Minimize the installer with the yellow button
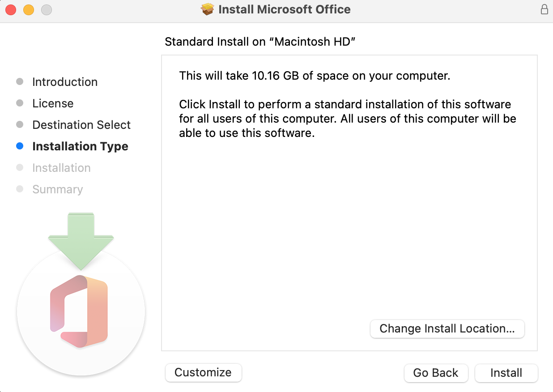This screenshot has height=392, width=553. pos(29,9)
